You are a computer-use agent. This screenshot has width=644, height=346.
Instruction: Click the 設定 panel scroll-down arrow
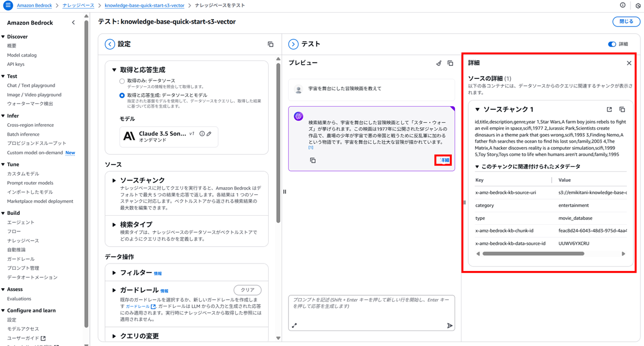click(278, 338)
